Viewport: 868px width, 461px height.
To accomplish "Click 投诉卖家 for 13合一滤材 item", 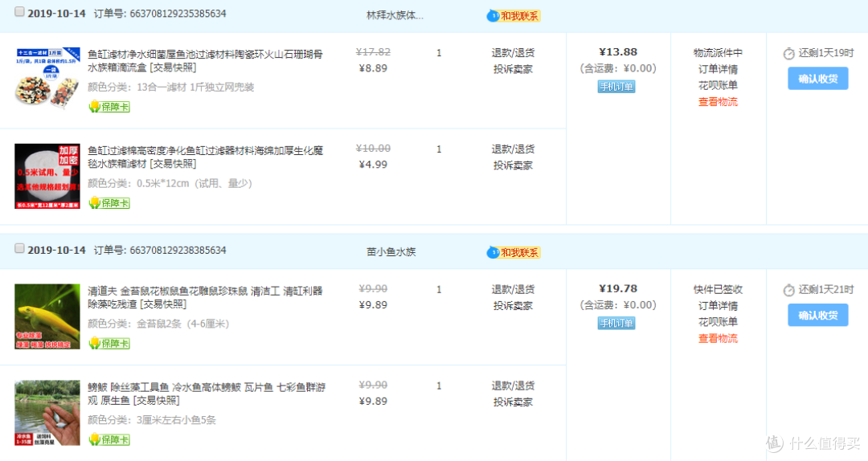I will click(513, 70).
